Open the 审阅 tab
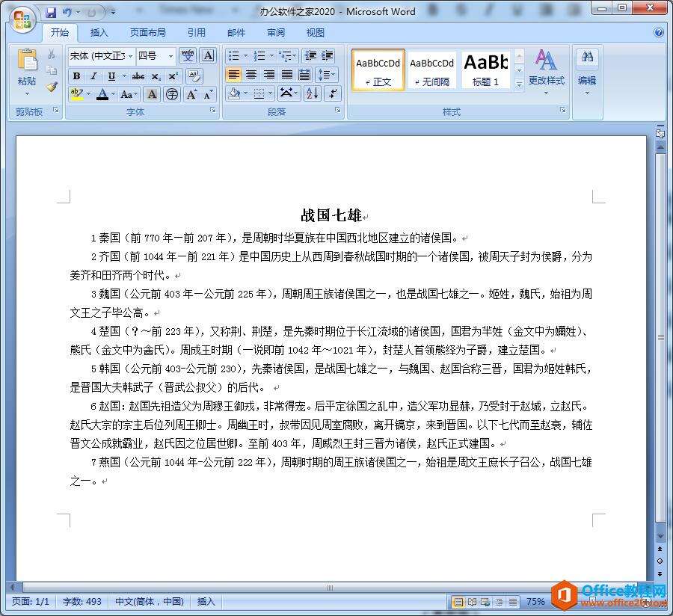The image size is (673, 616). (x=276, y=33)
